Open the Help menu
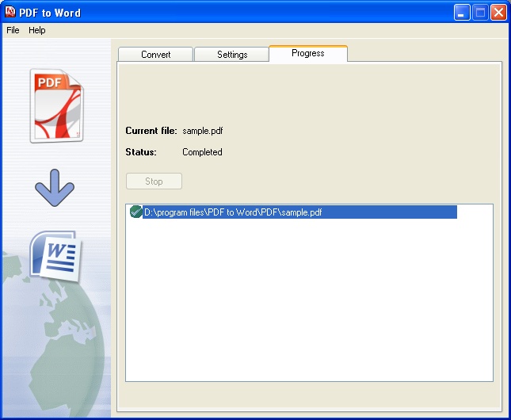 36,30
